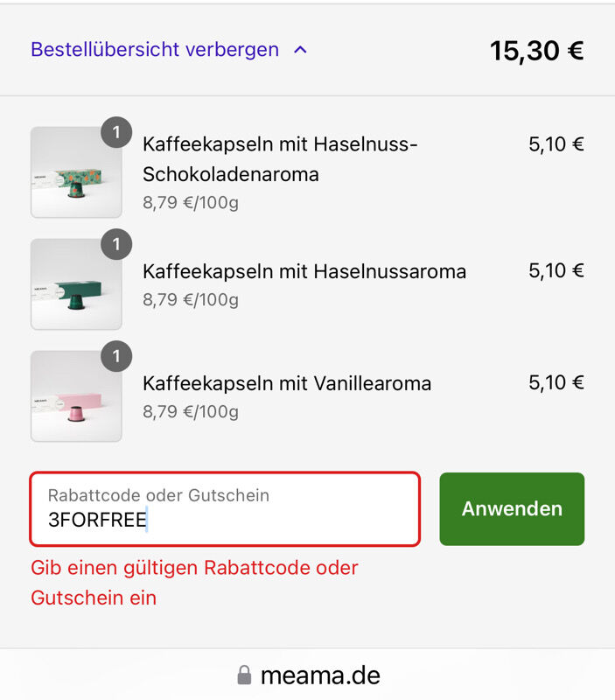
Task: Open Vanillearoma capsule thumbnail
Action: coord(76,396)
